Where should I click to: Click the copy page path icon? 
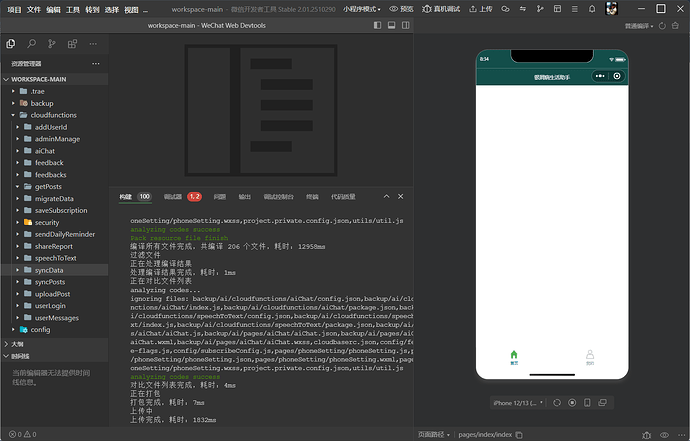click(x=519, y=435)
